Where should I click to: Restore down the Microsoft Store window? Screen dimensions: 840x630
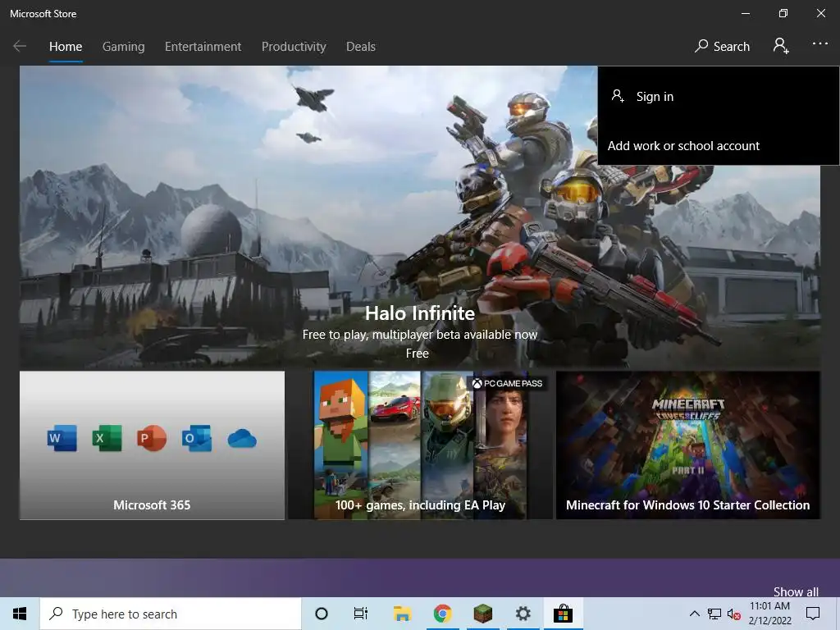coord(783,13)
